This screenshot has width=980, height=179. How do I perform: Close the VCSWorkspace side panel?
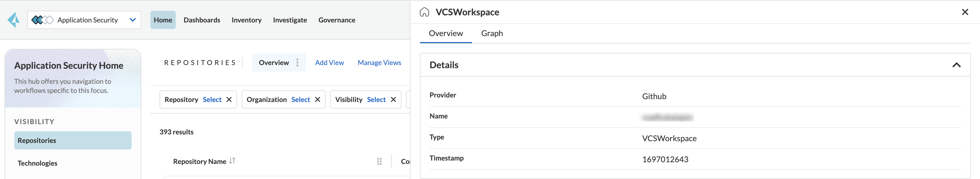coord(965,12)
